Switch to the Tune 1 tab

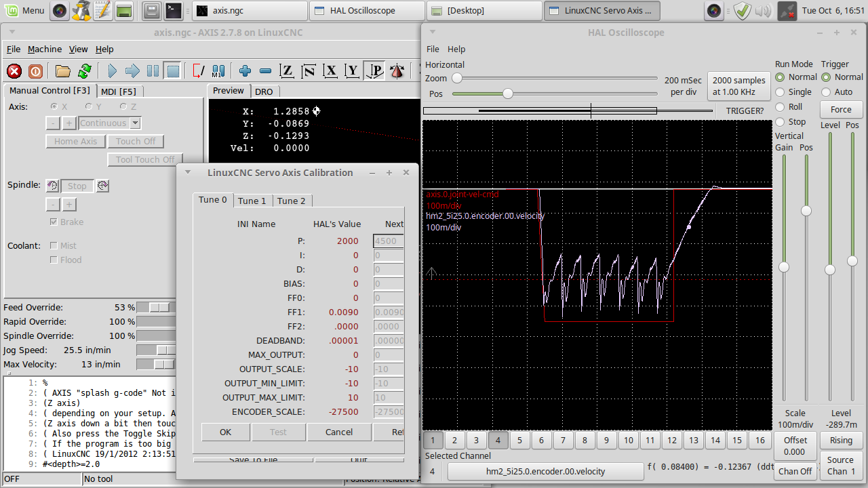pyautogui.click(x=252, y=201)
